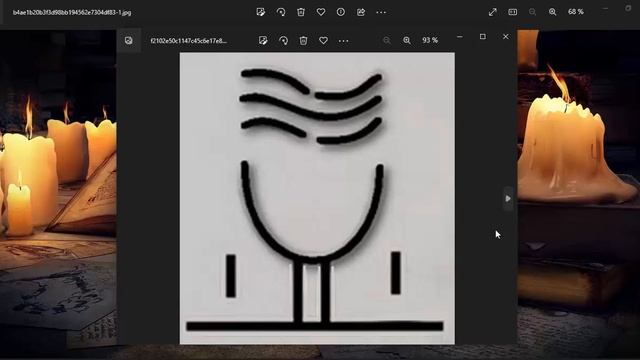Rotate the image in back Photos window
The height and width of the screenshot is (360, 640).
pos(281,12)
